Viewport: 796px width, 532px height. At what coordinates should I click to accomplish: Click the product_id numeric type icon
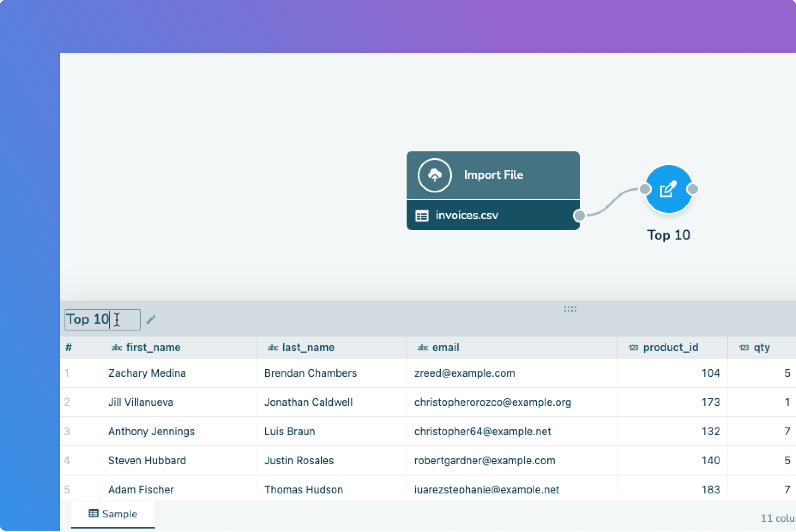click(x=633, y=348)
